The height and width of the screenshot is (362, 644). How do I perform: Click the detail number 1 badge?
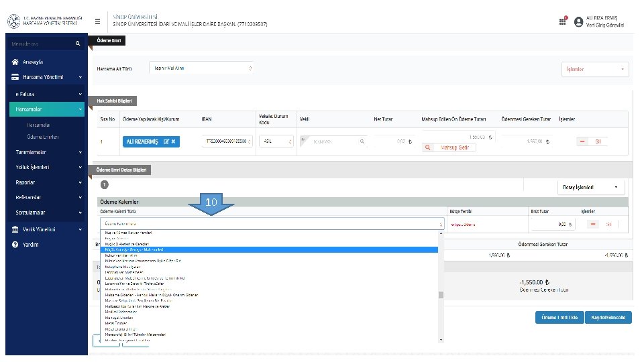coord(105,185)
